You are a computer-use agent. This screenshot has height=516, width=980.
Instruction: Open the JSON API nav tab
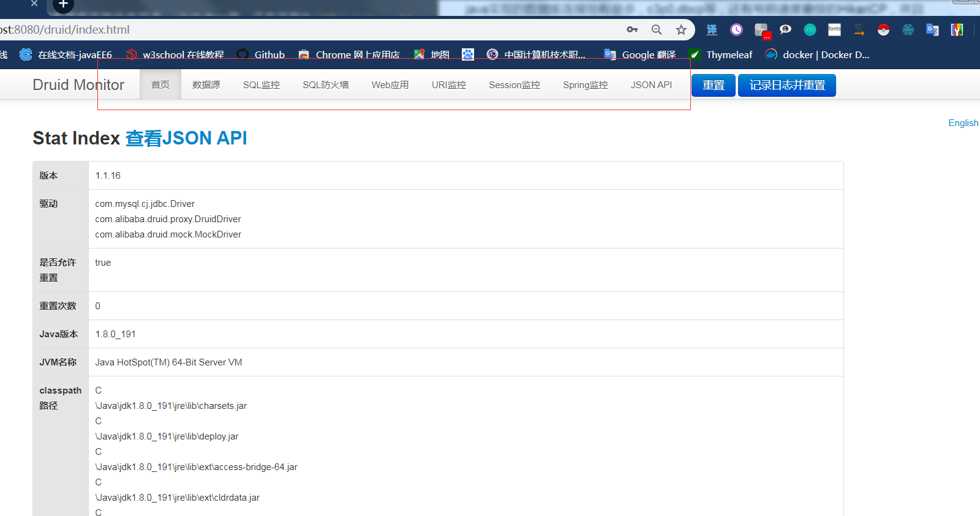(652, 84)
